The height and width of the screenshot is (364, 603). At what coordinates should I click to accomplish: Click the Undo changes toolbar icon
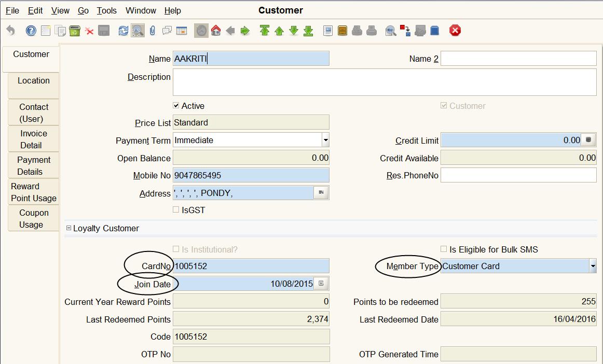11,31
